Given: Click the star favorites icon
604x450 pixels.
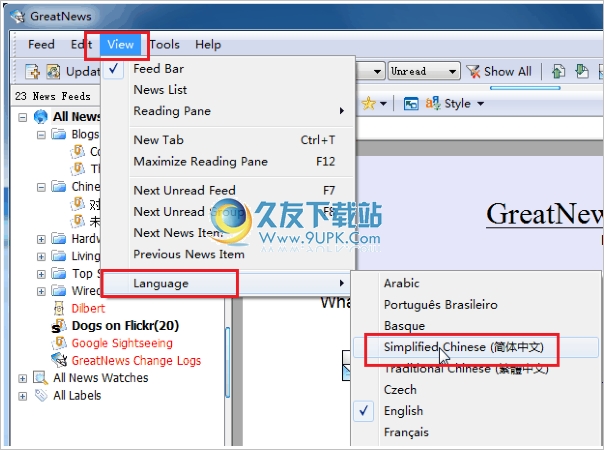Looking at the screenshot, I should click(x=369, y=103).
